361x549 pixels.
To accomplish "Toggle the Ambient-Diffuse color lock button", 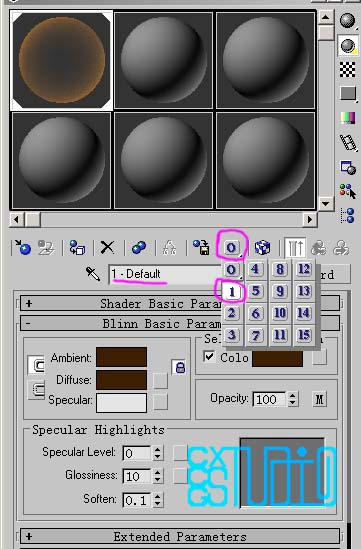I will tap(36, 365).
